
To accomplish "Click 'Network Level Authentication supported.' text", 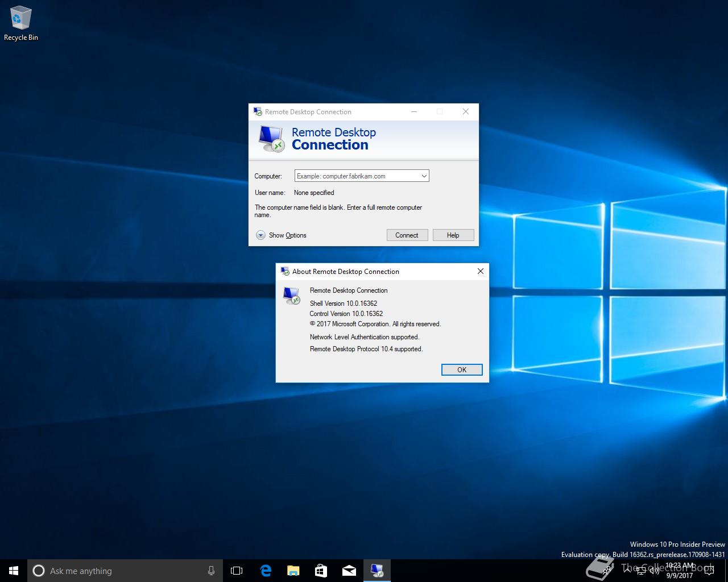I will [365, 337].
